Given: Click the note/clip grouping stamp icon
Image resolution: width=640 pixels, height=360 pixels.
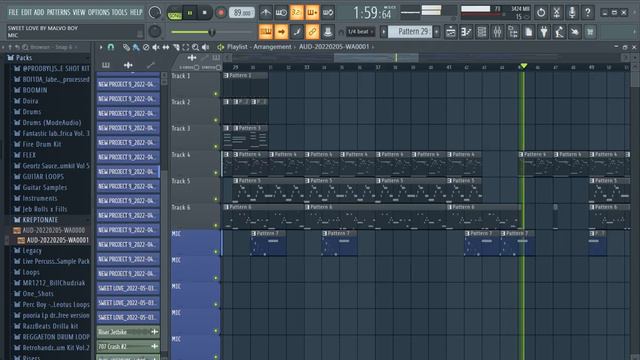Looking at the screenshot, I should pyautogui.click(x=328, y=31).
